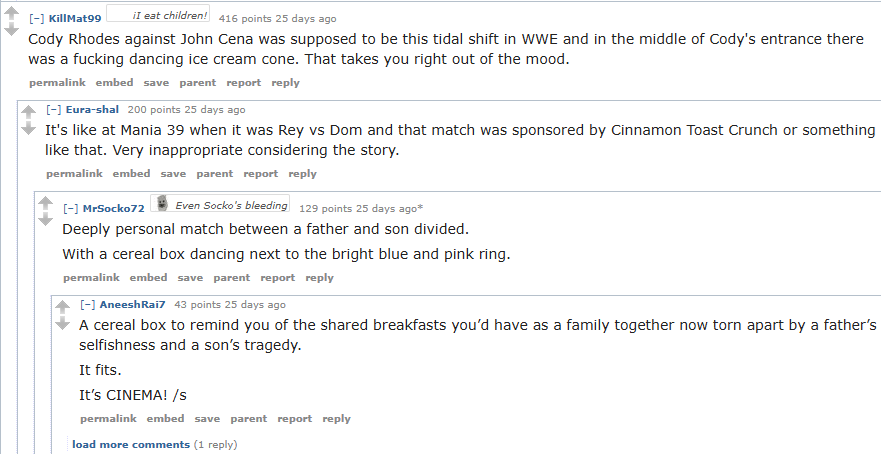Viewport: 881px width, 454px height.
Task: Collapse KillMat99's comment thread
Action: pos(37,19)
